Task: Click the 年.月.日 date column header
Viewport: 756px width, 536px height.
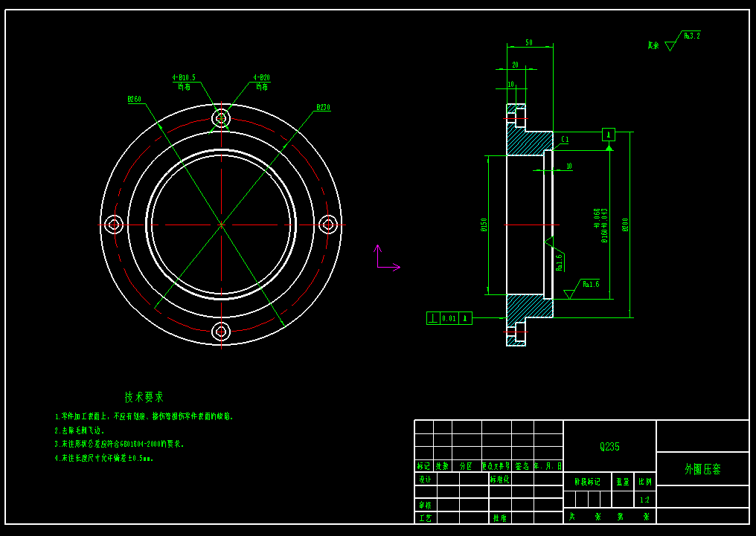Action: pos(548,466)
